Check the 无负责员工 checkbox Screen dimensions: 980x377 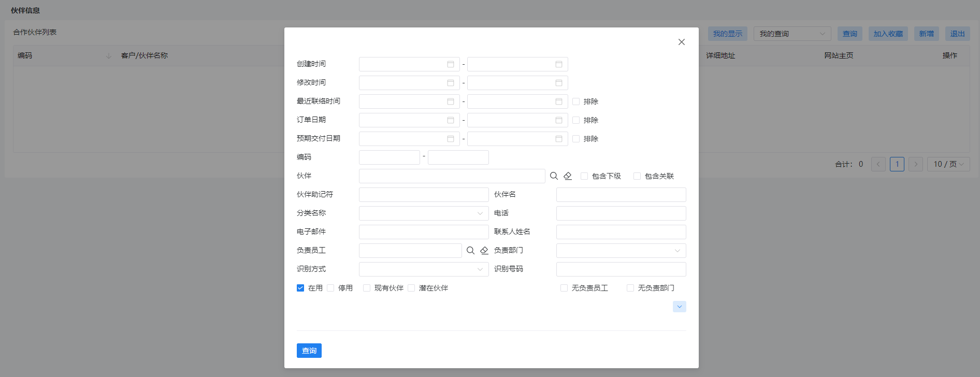[x=564, y=288]
